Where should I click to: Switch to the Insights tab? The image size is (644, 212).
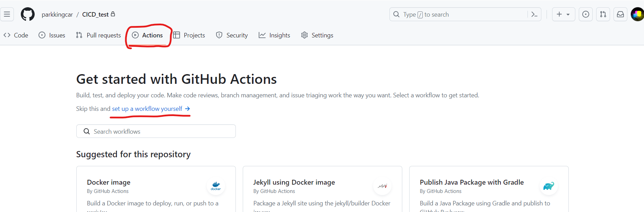click(275, 35)
